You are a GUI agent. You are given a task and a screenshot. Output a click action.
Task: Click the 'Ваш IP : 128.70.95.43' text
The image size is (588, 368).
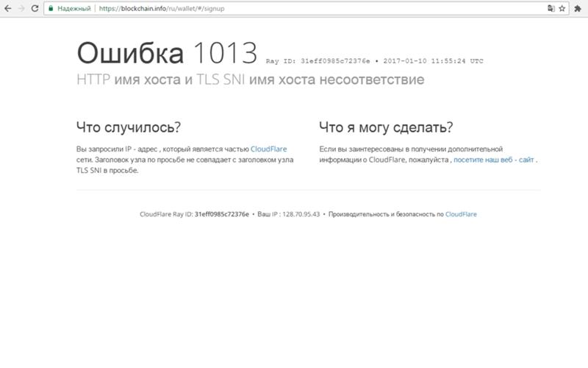point(288,214)
